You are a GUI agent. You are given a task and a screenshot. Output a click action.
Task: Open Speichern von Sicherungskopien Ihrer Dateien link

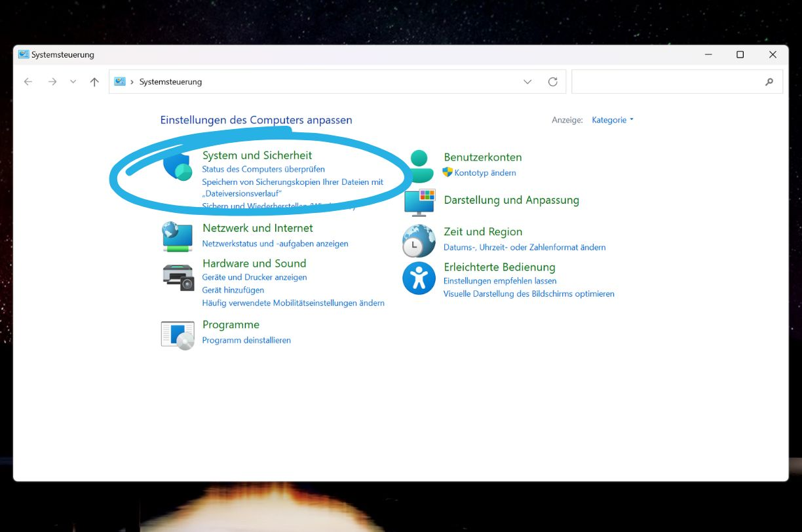292,187
